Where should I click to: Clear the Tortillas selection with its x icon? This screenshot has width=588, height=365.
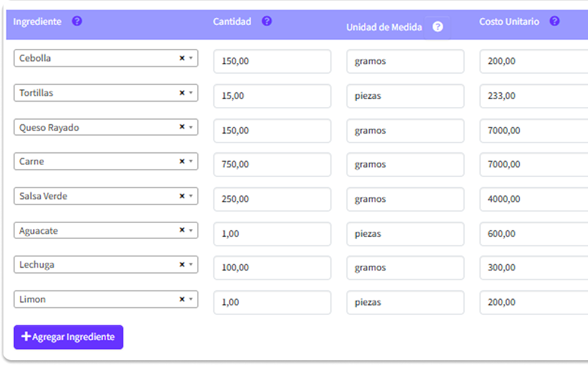pos(182,92)
